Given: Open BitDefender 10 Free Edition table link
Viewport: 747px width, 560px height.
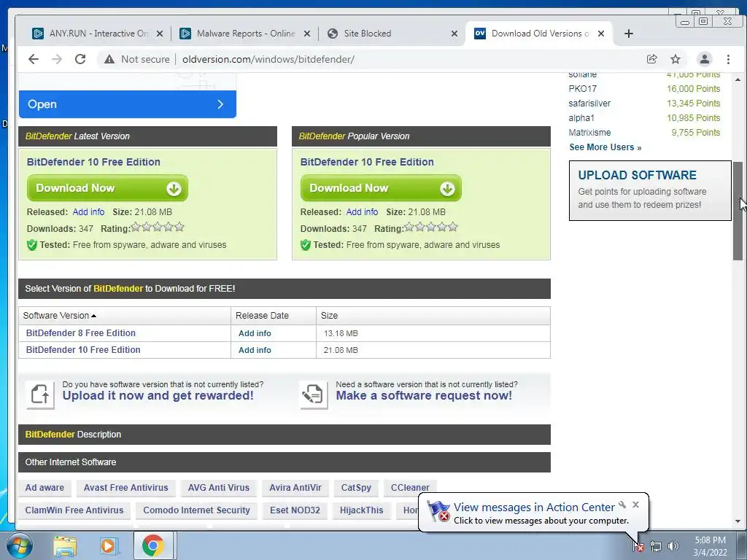Looking at the screenshot, I should click(x=83, y=349).
